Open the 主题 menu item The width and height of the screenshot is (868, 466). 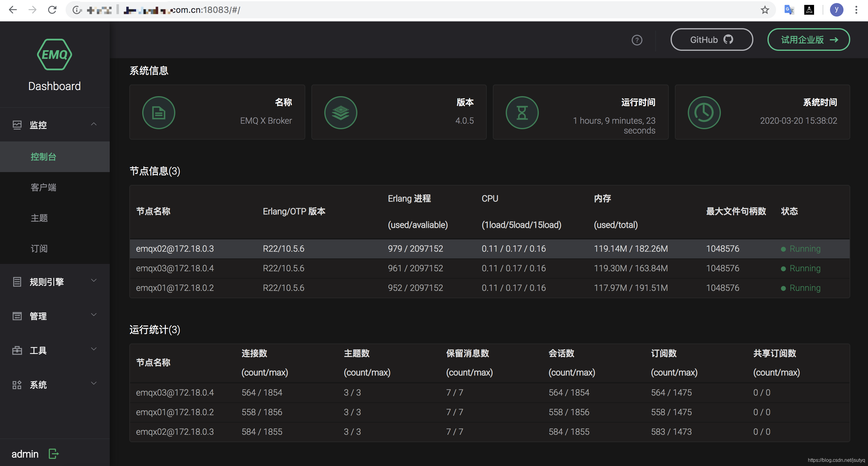point(39,218)
